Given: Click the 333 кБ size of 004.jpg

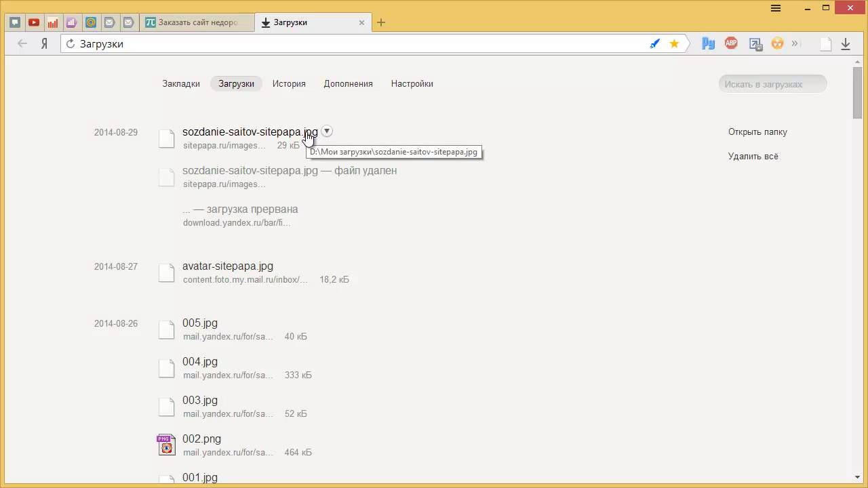Looking at the screenshot, I should 298,375.
